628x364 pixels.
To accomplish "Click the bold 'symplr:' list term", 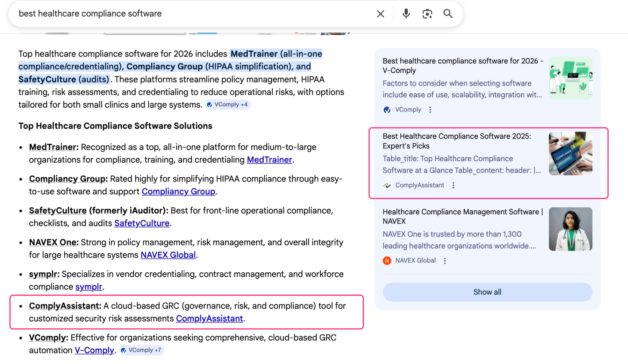I will click(x=44, y=274).
